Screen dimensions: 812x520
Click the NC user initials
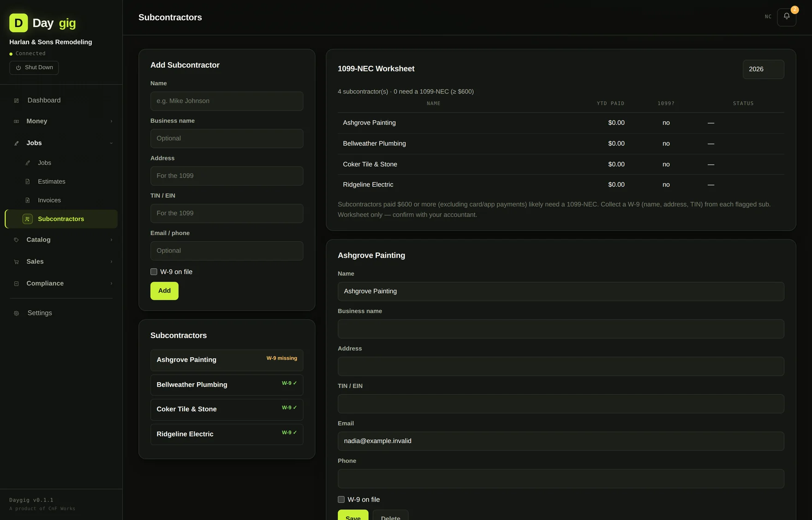click(x=768, y=17)
